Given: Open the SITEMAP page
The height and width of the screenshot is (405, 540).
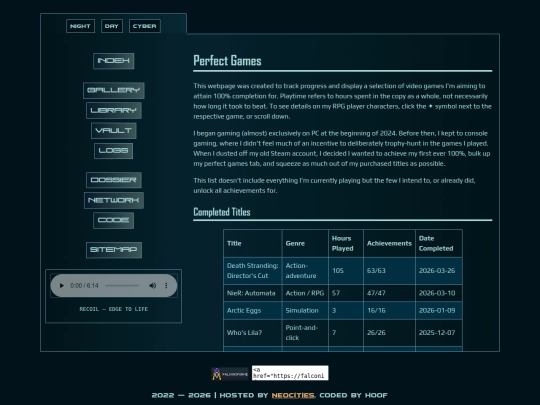Looking at the screenshot, I should (114, 250).
